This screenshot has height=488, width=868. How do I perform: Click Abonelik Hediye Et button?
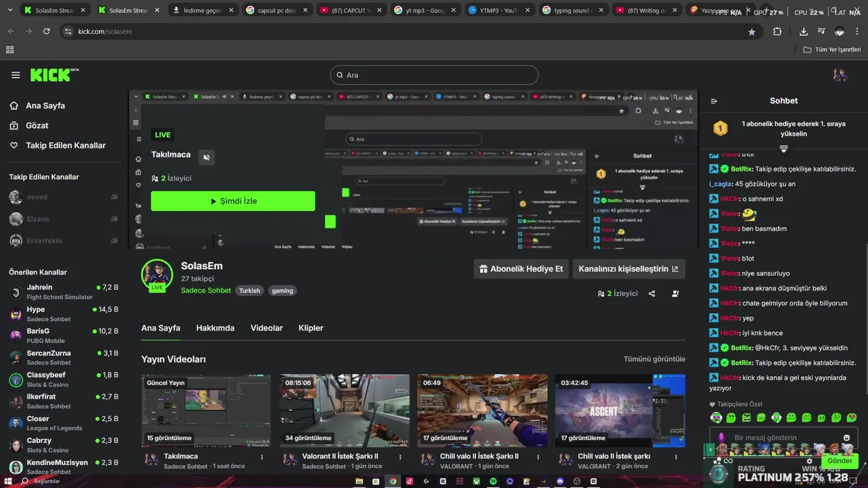[x=521, y=269]
